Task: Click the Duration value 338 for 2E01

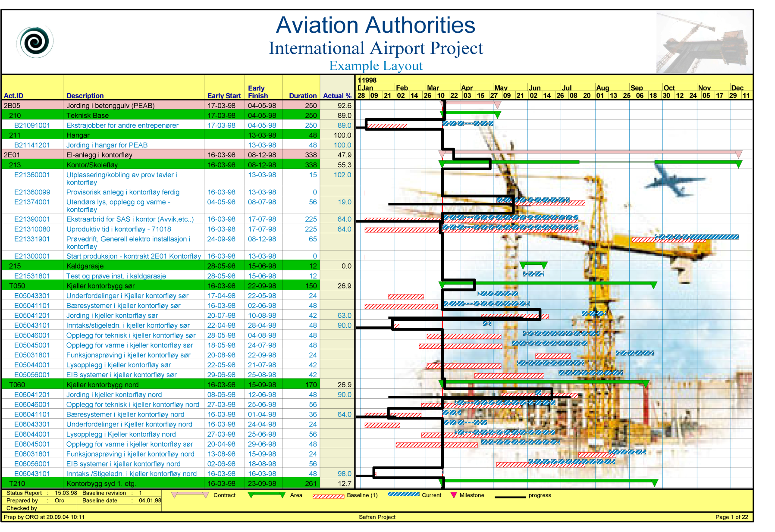Action: click(x=311, y=155)
